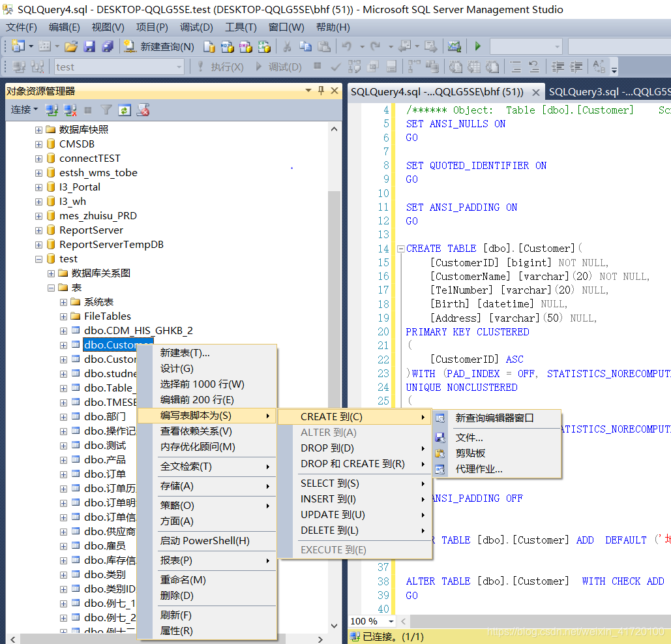This screenshot has height=644, width=671.
Task: Click the Filter funnel icon in Object Explorer
Action: 106,110
